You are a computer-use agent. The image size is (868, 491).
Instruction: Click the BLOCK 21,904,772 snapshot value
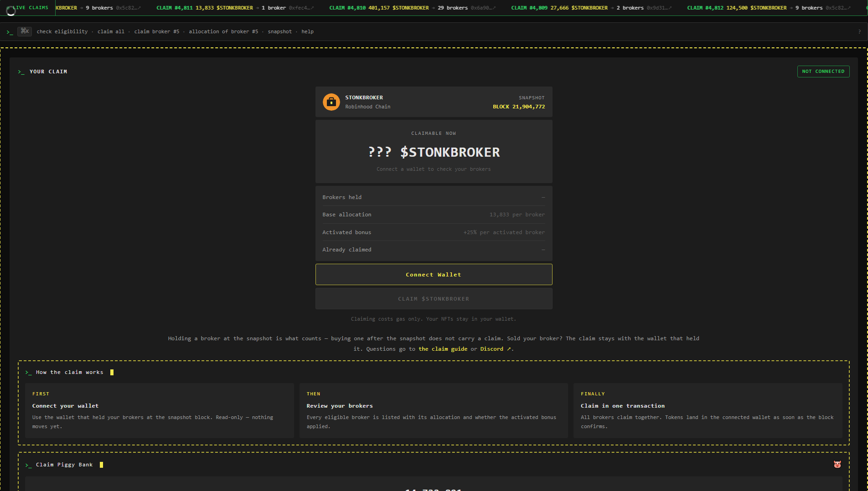pos(519,107)
